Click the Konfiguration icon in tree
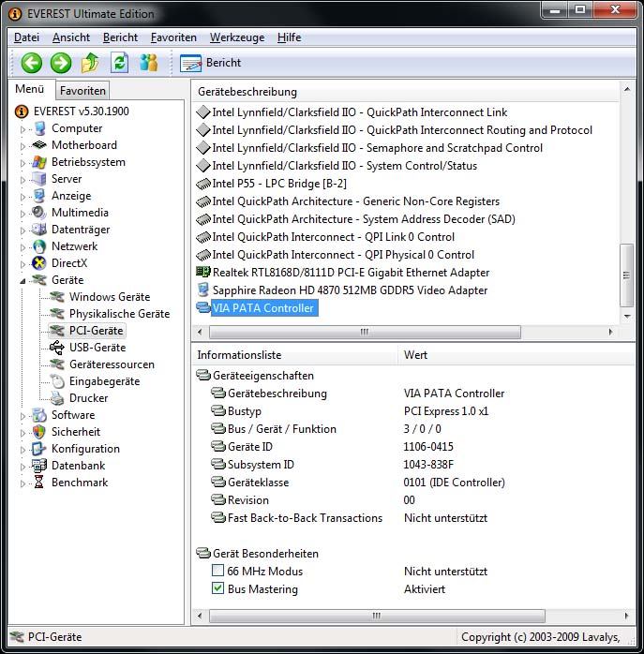The width and height of the screenshot is (644, 654). [39, 449]
